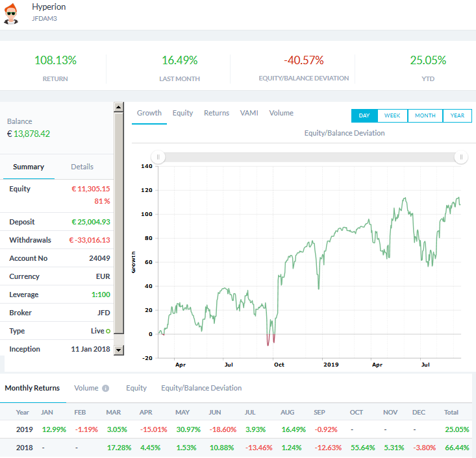Click the Volume info icon
This screenshot has width=476, height=458.
click(106, 389)
